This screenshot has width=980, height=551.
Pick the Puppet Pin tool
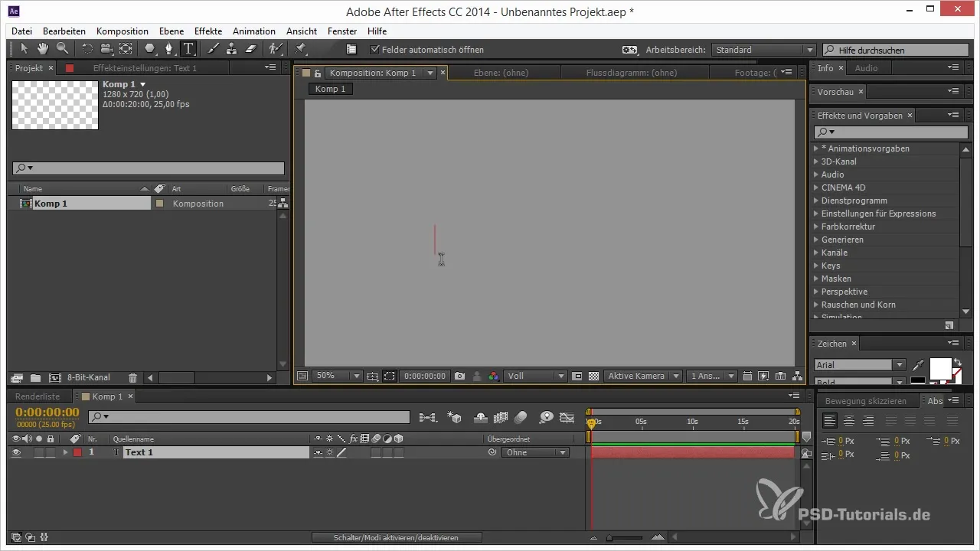(300, 49)
